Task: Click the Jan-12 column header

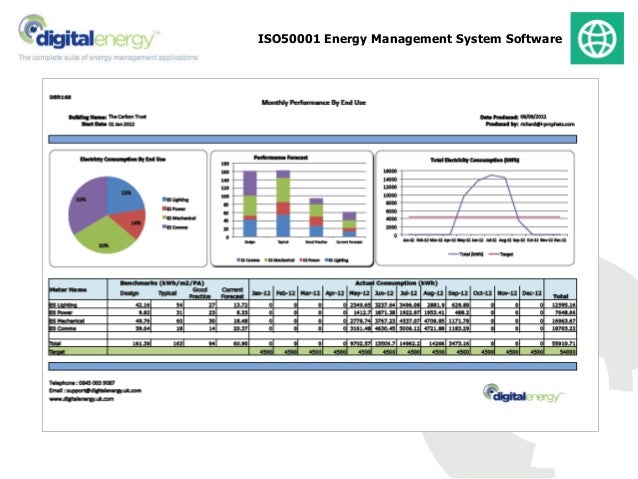Action: tap(261, 293)
